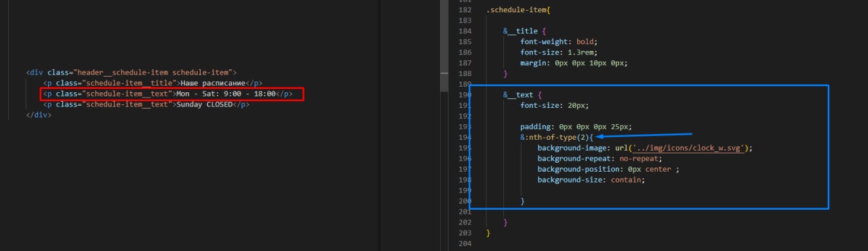Click the background-size: contain declaration
Viewport: 868px width, 251px height.
click(x=591, y=180)
